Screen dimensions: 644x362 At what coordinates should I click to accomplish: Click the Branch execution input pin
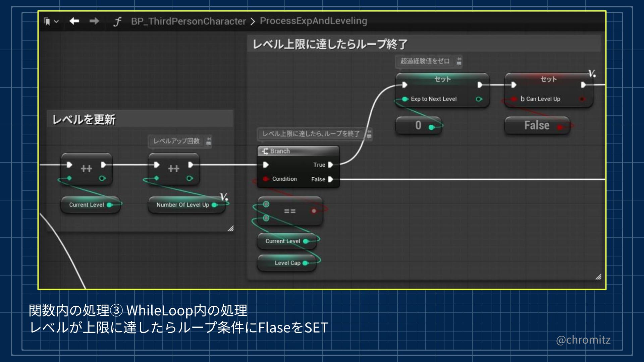click(266, 165)
